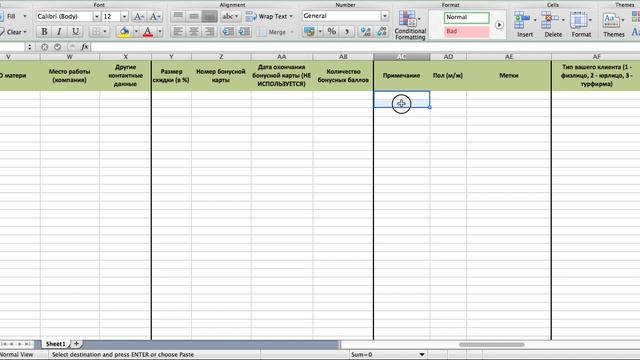
Task: Apply the Bad cell style
Action: [x=467, y=31]
